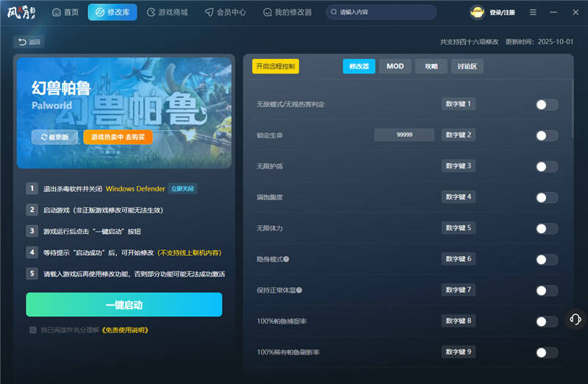Click the headset customer support icon
The width and height of the screenshot is (588, 384).
[576, 319]
